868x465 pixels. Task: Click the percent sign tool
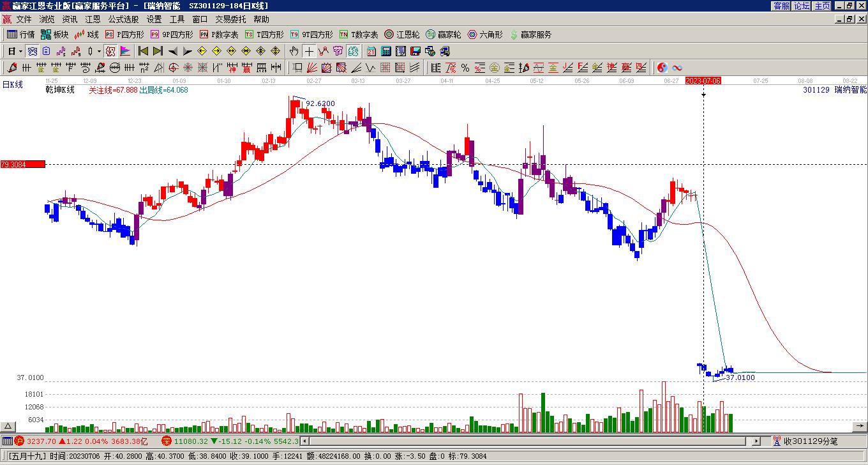point(465,68)
